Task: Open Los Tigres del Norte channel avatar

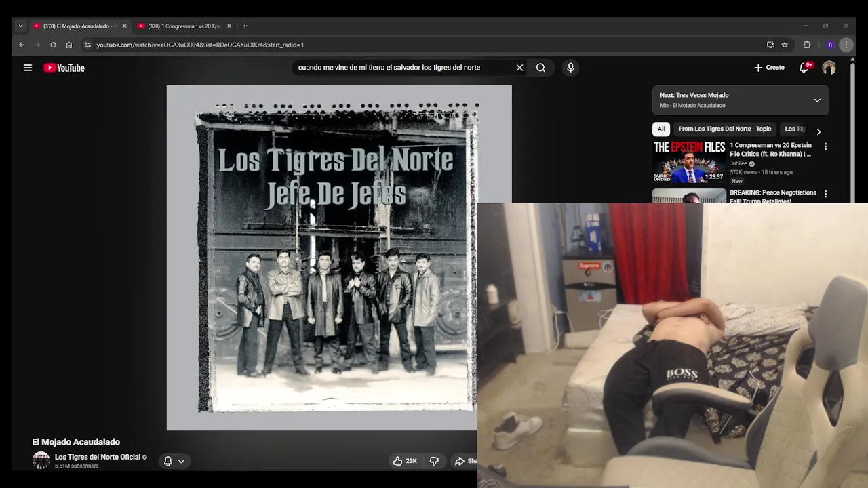Action: pyautogui.click(x=41, y=461)
